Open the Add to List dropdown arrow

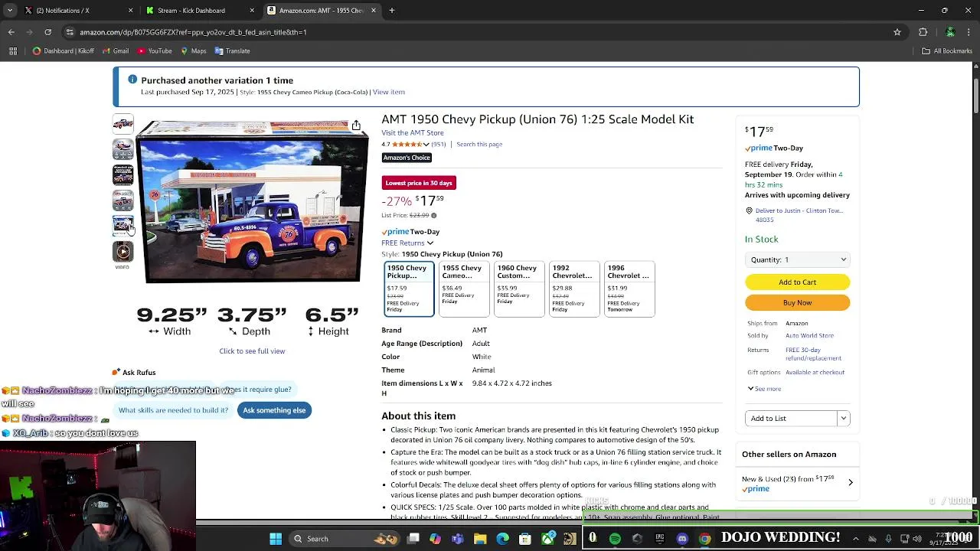click(x=843, y=419)
